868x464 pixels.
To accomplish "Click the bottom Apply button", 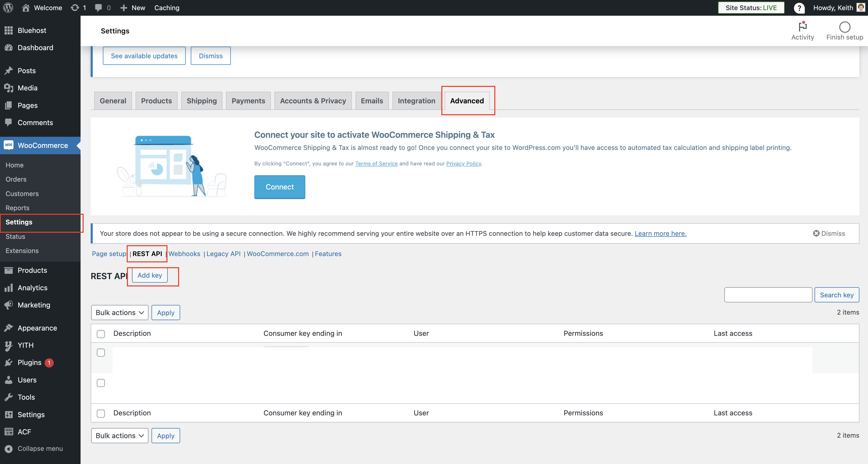I will pyautogui.click(x=165, y=435).
